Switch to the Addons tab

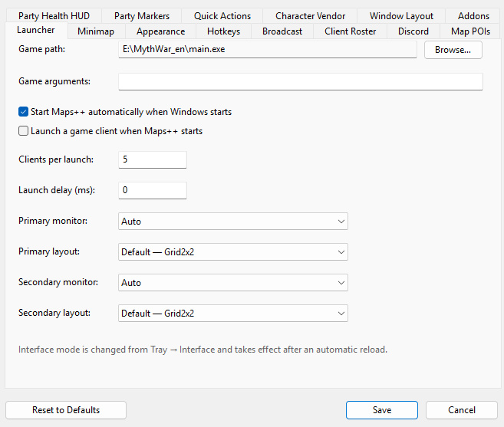coord(473,16)
